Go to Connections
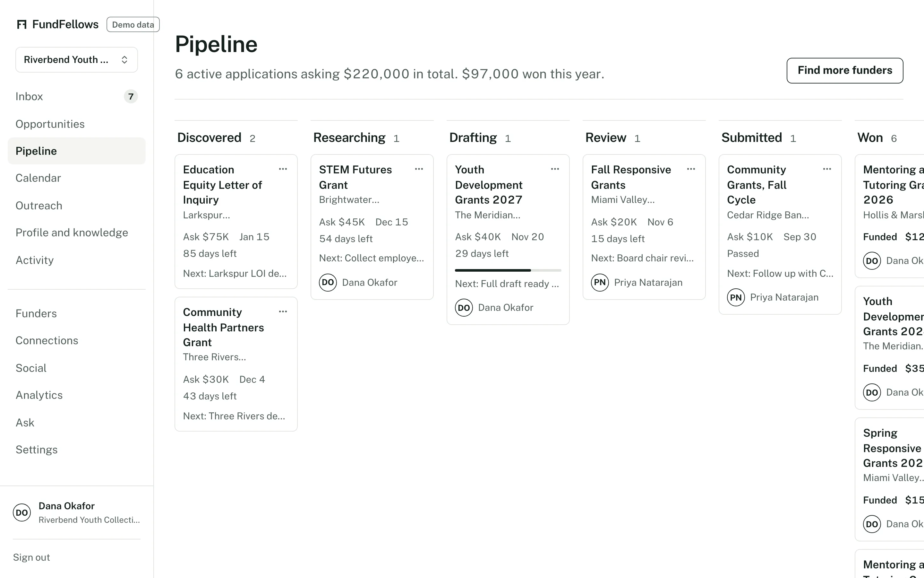This screenshot has width=924, height=578. point(76,341)
